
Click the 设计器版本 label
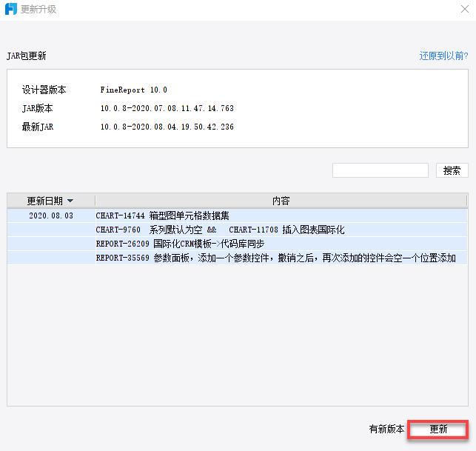(x=44, y=90)
